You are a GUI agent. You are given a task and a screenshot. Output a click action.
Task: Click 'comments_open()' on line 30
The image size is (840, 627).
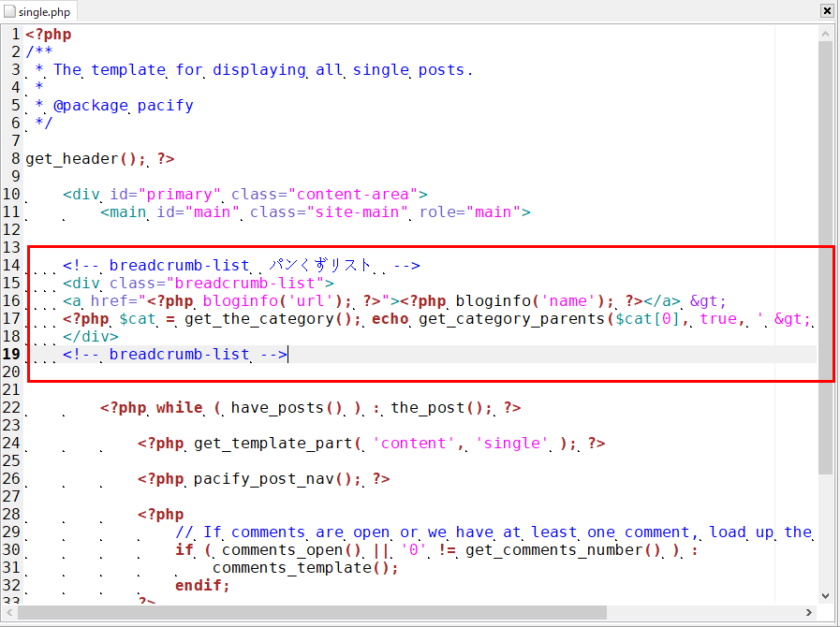click(x=291, y=550)
